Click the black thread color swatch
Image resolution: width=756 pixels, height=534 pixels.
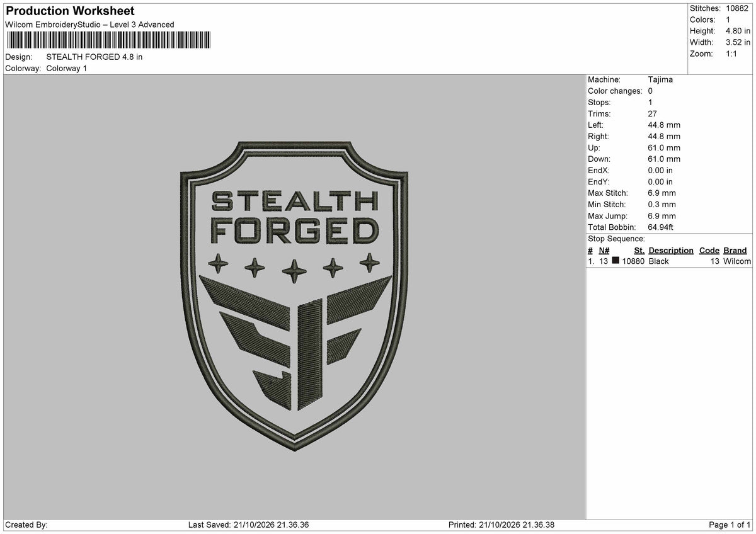(x=616, y=261)
